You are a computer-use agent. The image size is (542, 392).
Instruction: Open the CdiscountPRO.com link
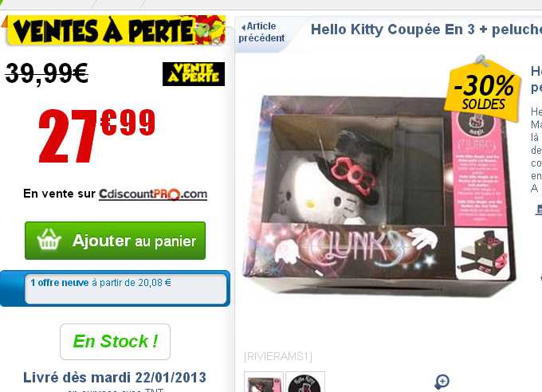pos(153,194)
